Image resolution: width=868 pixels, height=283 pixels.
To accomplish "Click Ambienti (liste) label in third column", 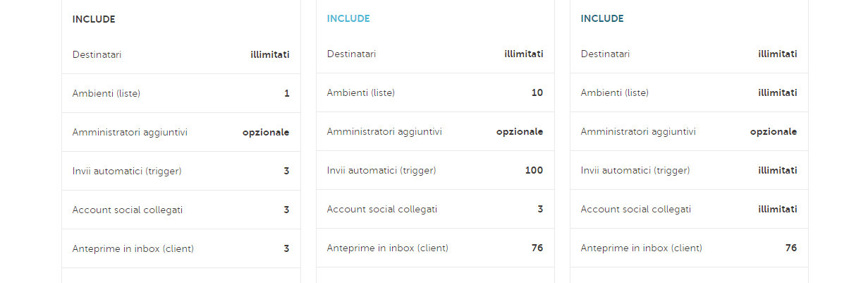I will tap(615, 92).
